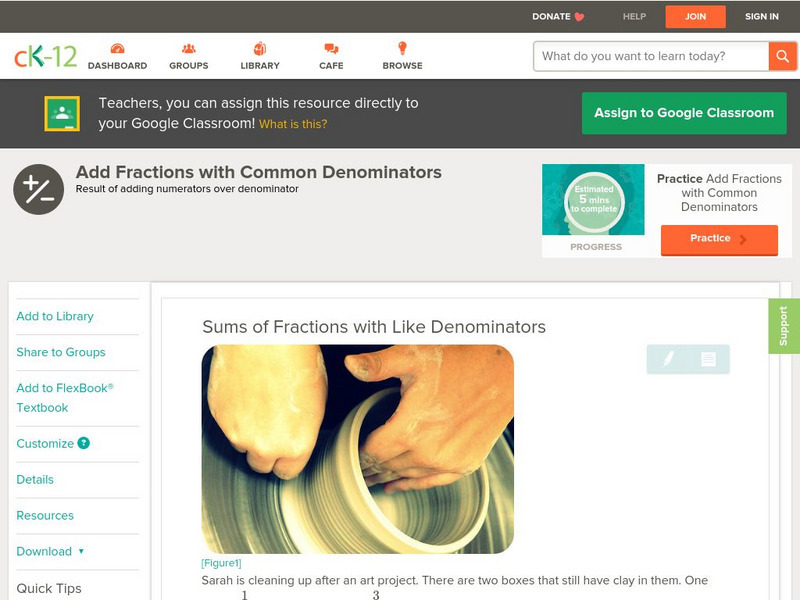
Task: Open the Library backpack icon
Action: pyautogui.click(x=260, y=48)
